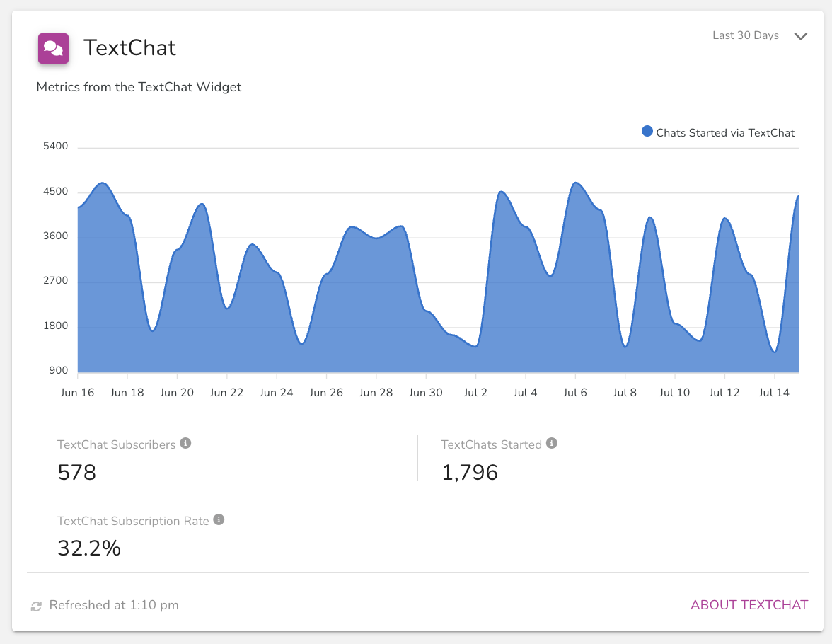The width and height of the screenshot is (832, 644).
Task: Click the Jul 2 axis label
Action: [x=475, y=392]
